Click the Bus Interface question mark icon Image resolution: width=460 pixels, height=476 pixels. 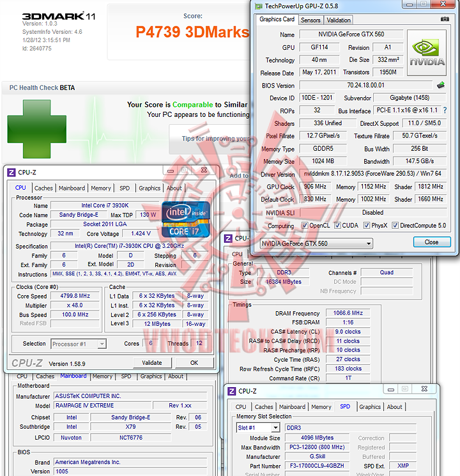[445, 110]
